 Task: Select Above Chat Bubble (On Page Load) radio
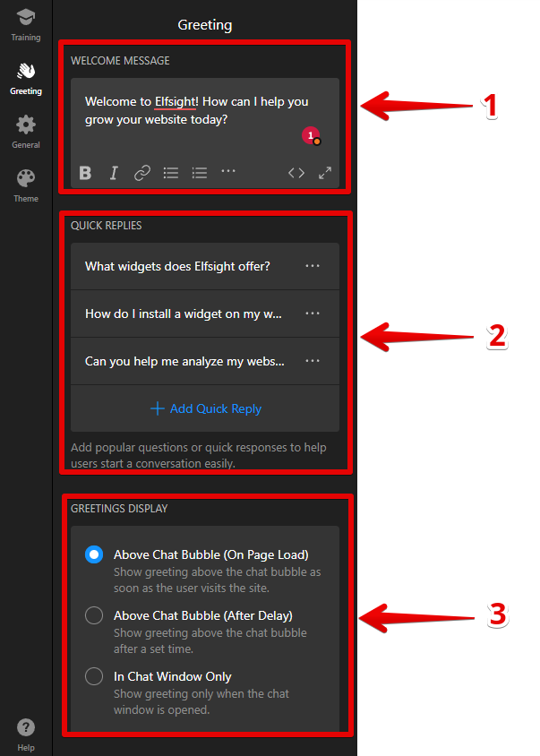[x=94, y=554]
